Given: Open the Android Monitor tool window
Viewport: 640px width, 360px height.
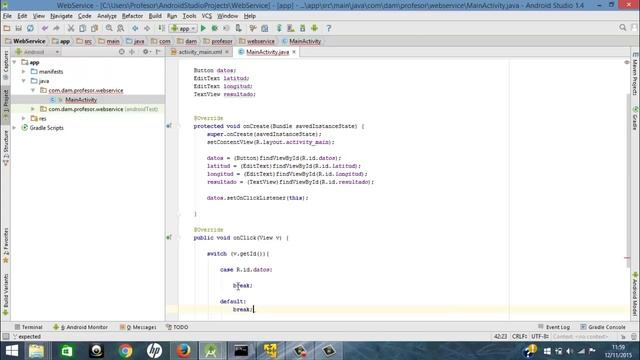Looking at the screenshot, I should click(80, 327).
